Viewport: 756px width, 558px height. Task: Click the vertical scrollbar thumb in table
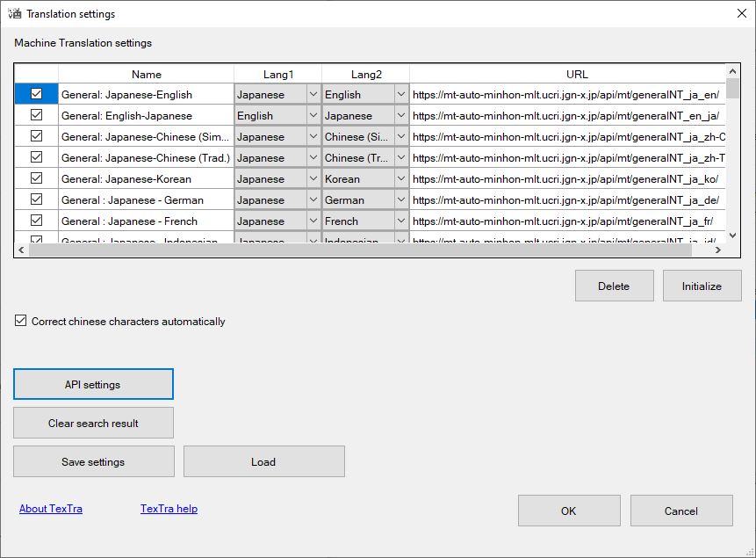[732, 88]
